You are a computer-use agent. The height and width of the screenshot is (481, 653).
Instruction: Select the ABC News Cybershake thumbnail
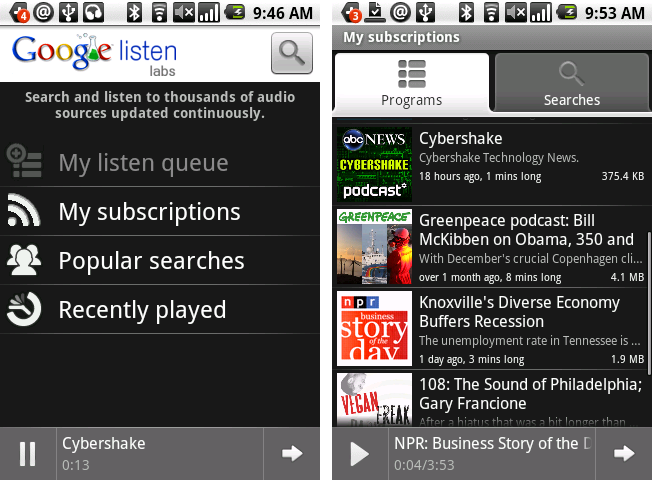374,164
